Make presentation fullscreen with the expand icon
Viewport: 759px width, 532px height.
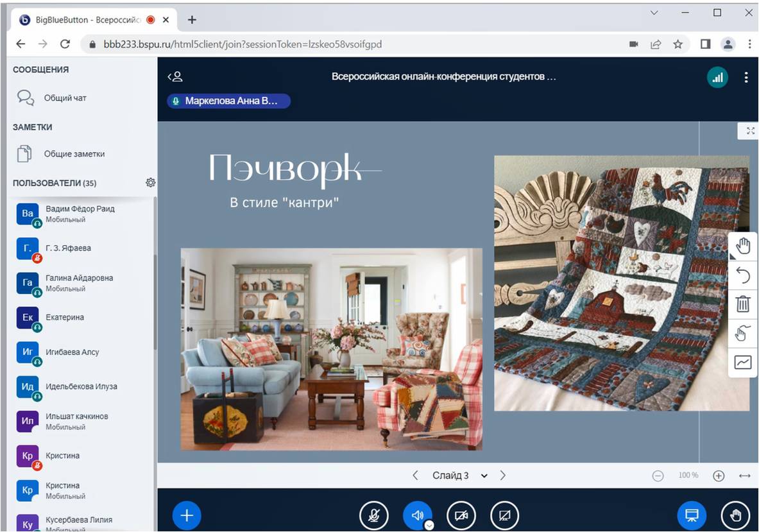click(x=750, y=131)
